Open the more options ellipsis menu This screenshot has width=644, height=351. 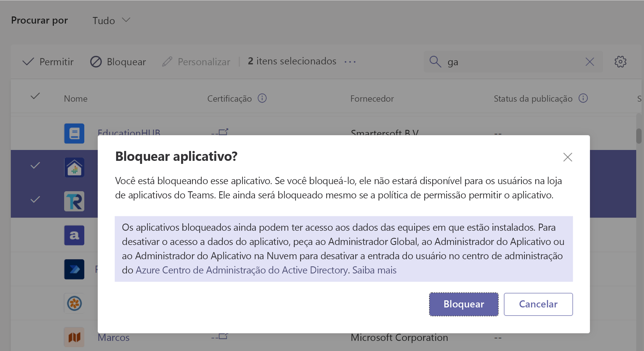(350, 62)
